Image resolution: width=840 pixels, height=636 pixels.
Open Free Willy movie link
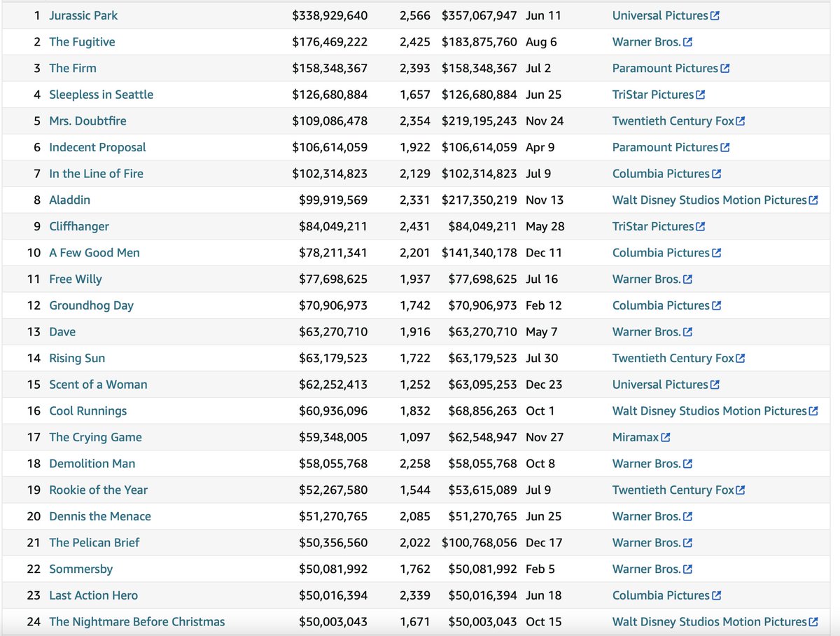pyautogui.click(x=76, y=279)
